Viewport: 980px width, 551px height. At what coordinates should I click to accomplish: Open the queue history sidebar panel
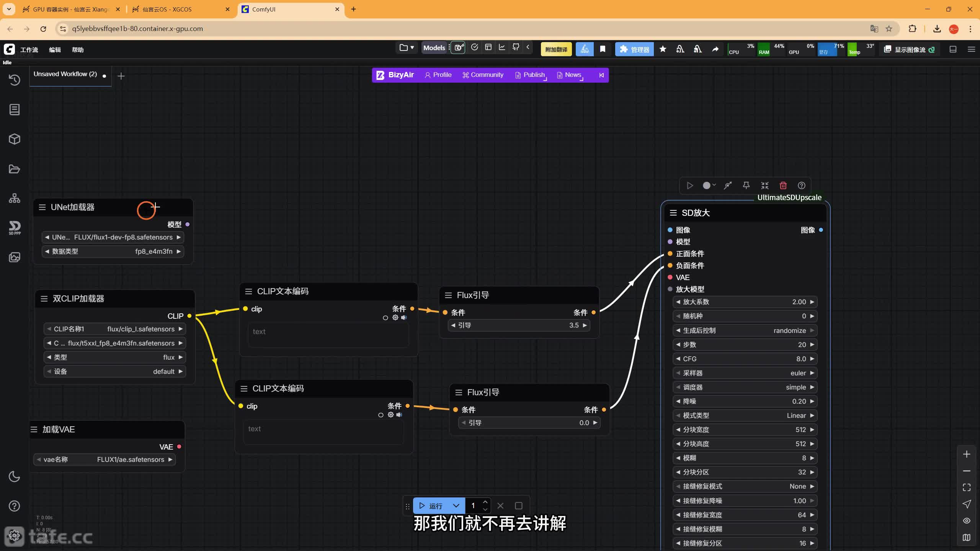(14, 80)
